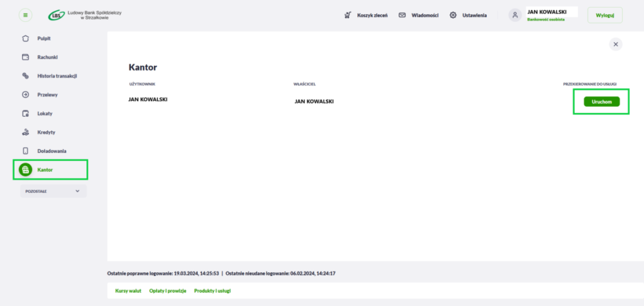Click the hamburger menu icon
Viewport: 644px width, 306px height.
[25, 15]
